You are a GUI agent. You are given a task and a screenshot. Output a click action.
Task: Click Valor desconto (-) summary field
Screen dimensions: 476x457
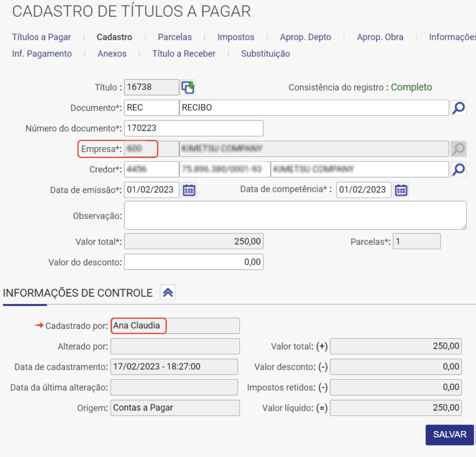point(396,367)
